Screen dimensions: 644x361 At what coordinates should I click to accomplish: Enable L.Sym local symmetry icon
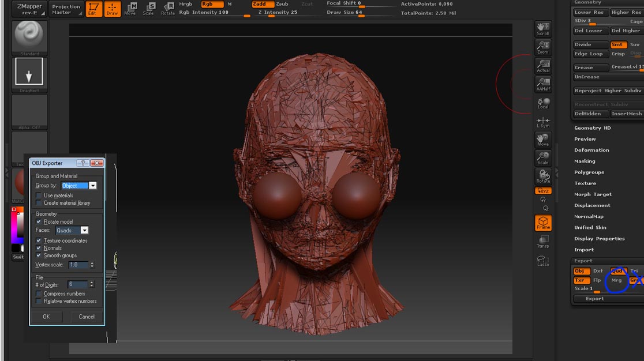[x=543, y=122]
